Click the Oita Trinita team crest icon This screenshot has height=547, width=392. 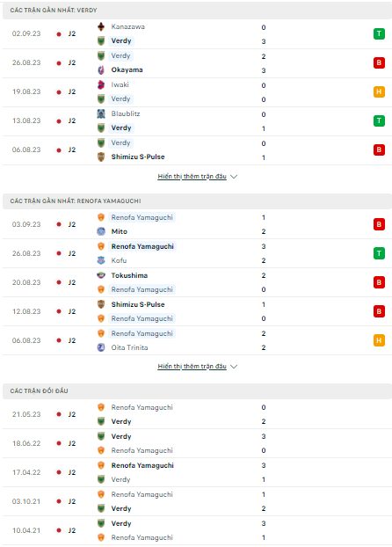(101, 347)
